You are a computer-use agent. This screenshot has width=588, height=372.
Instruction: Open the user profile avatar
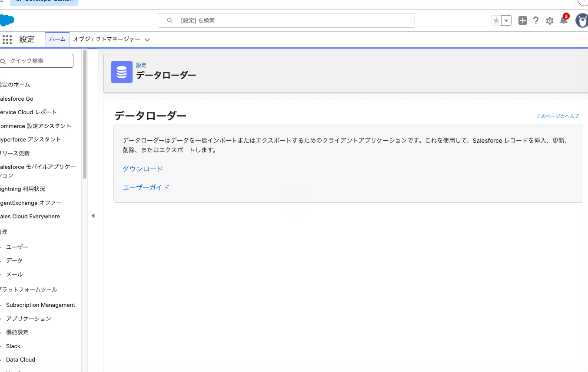(x=582, y=20)
